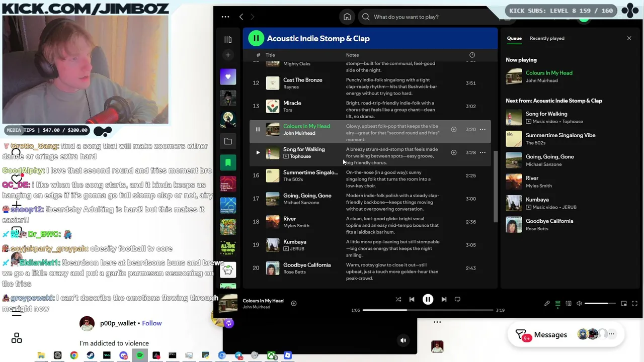Image resolution: width=644 pixels, height=362 pixels.
Task: Play the Song for Walking row
Action: tap(258, 152)
